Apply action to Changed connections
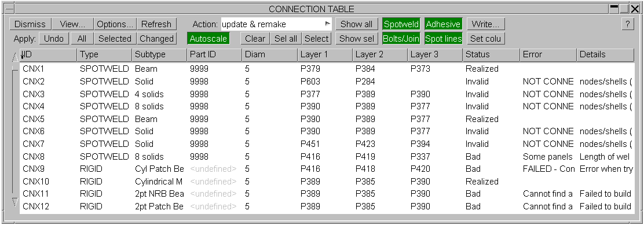 coord(156,39)
